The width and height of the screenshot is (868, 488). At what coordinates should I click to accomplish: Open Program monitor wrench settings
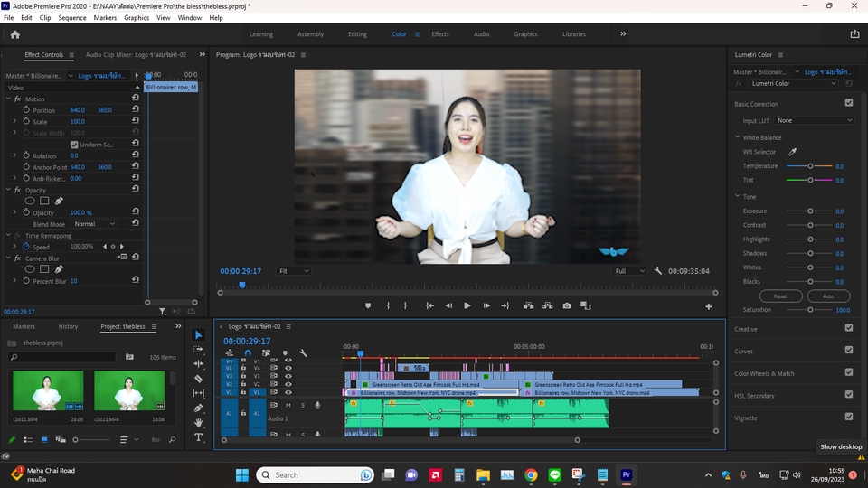click(658, 271)
